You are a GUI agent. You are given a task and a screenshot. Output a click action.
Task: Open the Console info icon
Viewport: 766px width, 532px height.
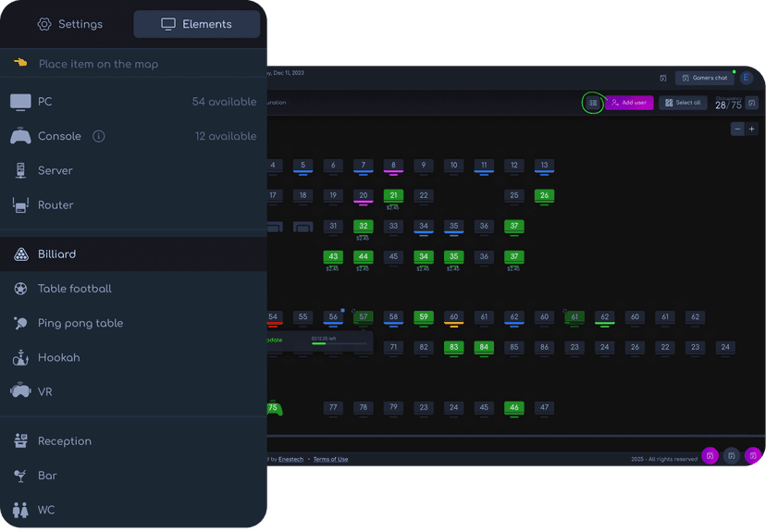99,136
